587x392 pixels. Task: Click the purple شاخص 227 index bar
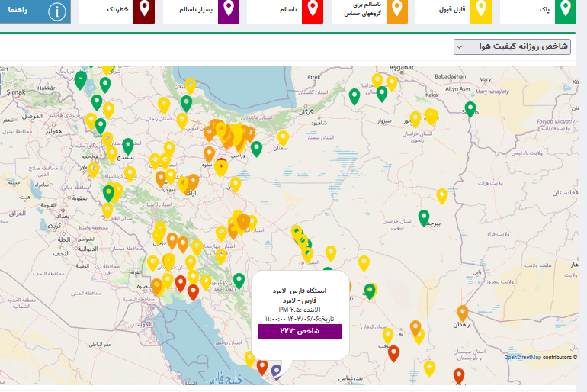(x=300, y=332)
